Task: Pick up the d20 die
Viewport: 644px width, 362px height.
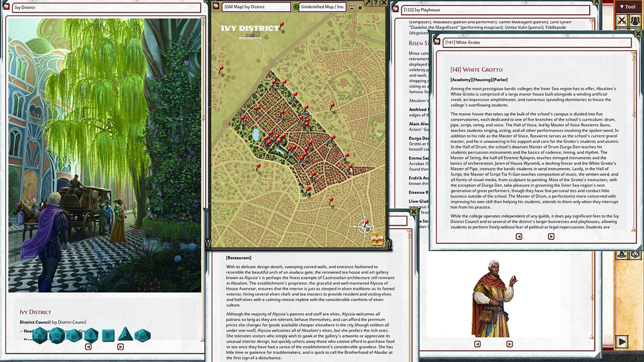Action: [40, 335]
